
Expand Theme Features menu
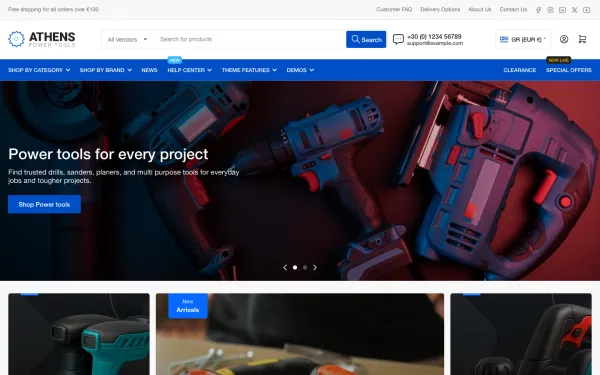click(249, 70)
